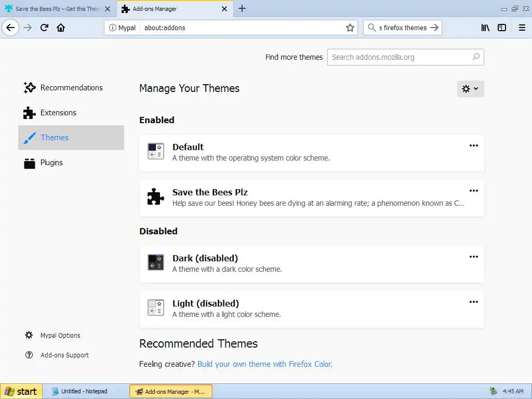532x399 pixels.
Task: Open the tools gear dropdown for all add-ons
Action: pos(470,88)
